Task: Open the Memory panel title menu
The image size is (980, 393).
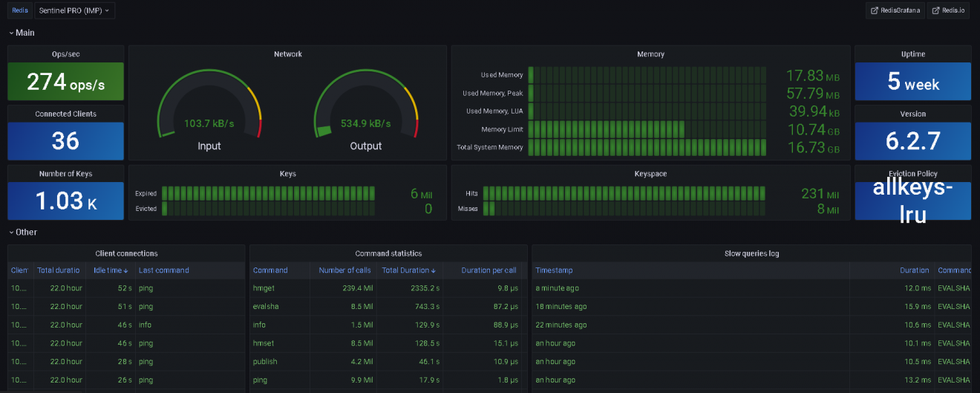Action: [650, 54]
